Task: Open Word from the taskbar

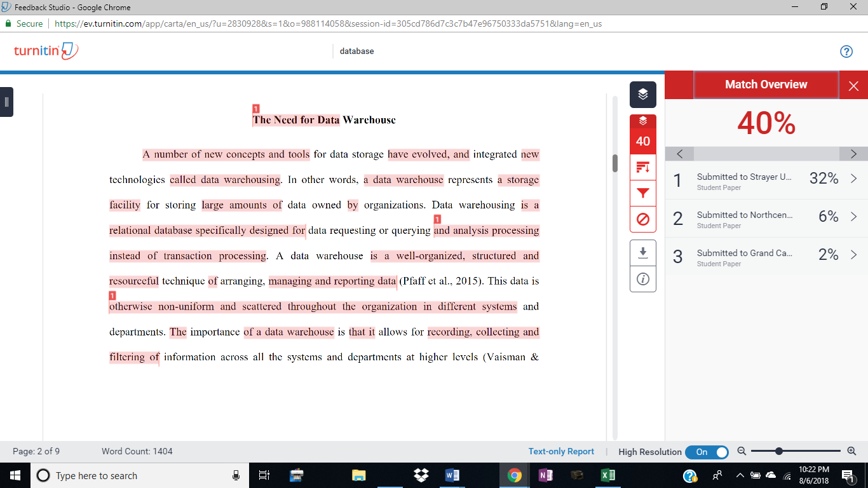Action: [x=452, y=475]
